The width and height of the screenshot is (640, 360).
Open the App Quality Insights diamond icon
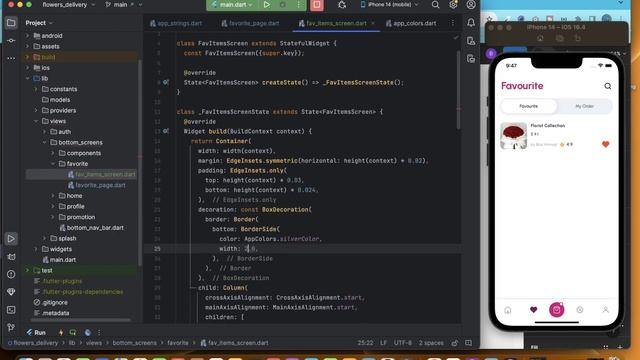coord(11,292)
